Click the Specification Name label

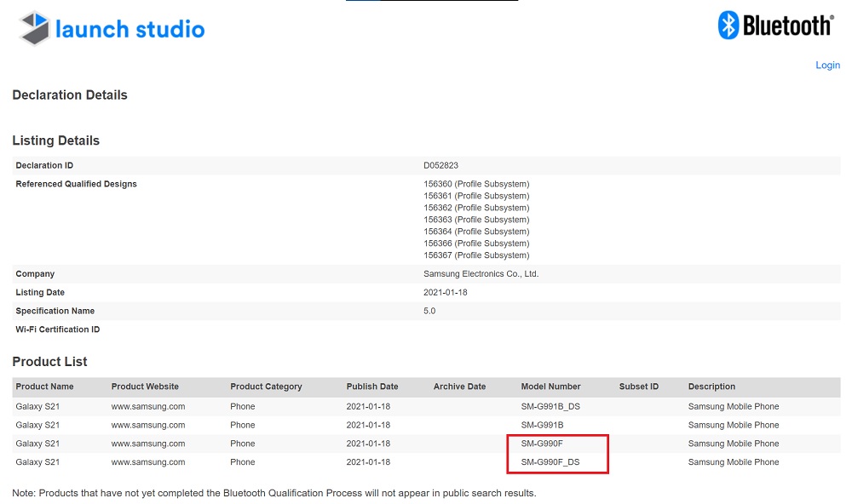pos(55,312)
